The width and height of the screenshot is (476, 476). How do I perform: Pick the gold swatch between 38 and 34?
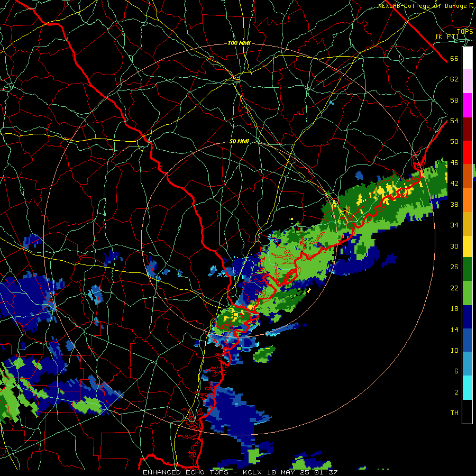click(467, 224)
